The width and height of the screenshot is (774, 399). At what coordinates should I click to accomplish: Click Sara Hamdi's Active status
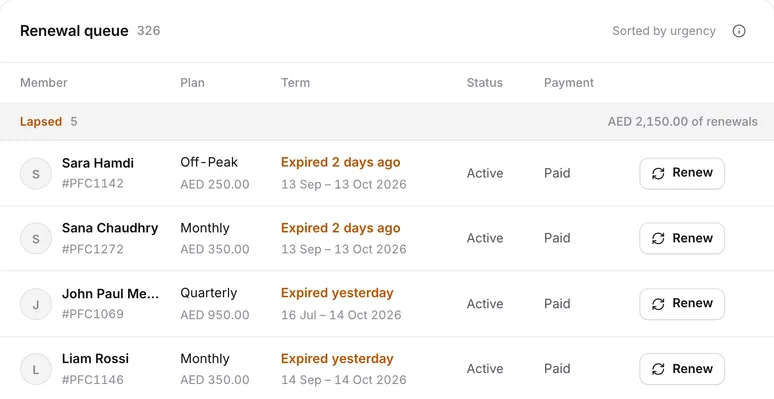point(485,173)
